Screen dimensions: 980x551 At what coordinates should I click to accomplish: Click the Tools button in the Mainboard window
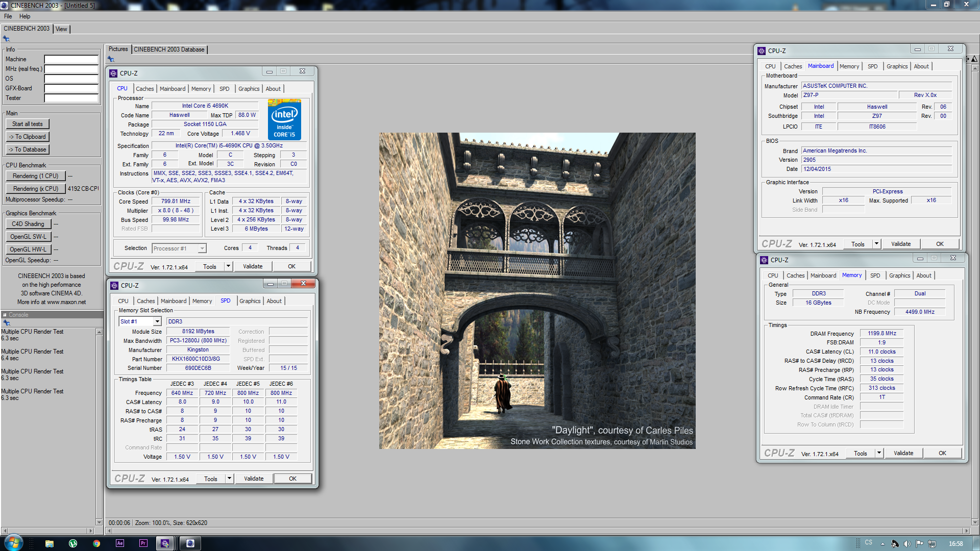(x=857, y=244)
